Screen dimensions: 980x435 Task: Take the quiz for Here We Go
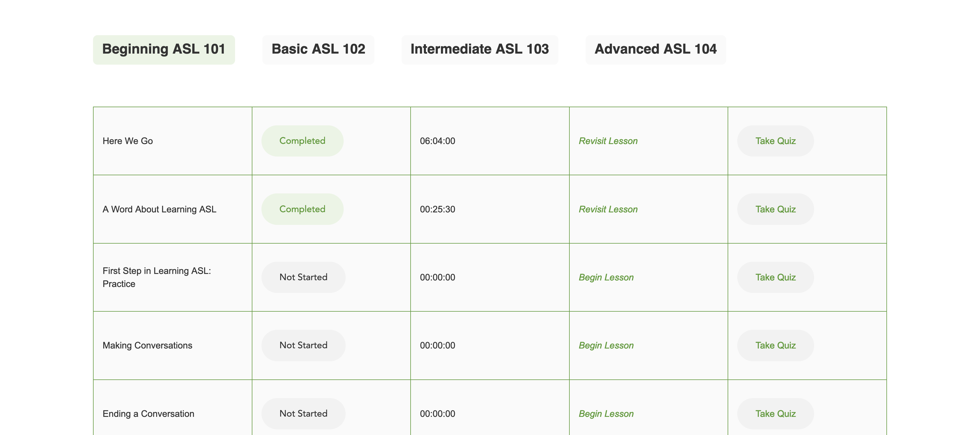tap(776, 141)
